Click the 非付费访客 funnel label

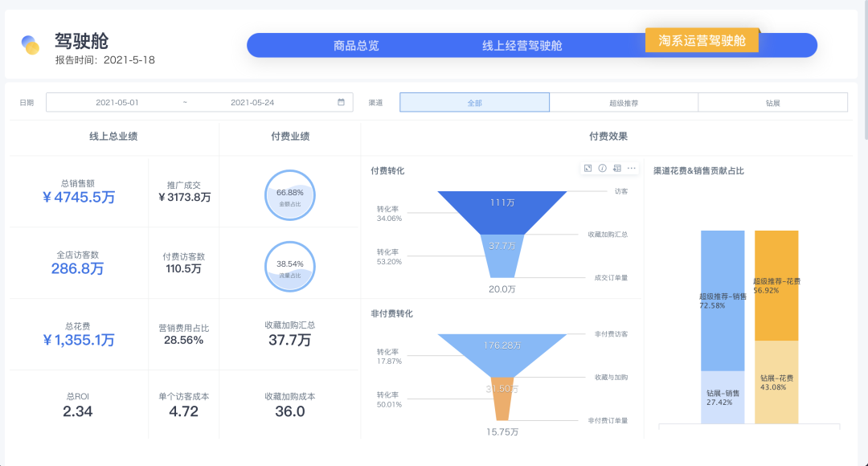pyautogui.click(x=611, y=334)
